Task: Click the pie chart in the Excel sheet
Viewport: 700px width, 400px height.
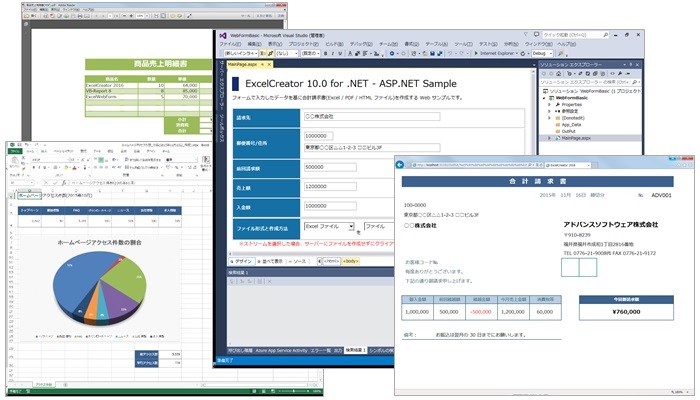Action: coord(99,289)
